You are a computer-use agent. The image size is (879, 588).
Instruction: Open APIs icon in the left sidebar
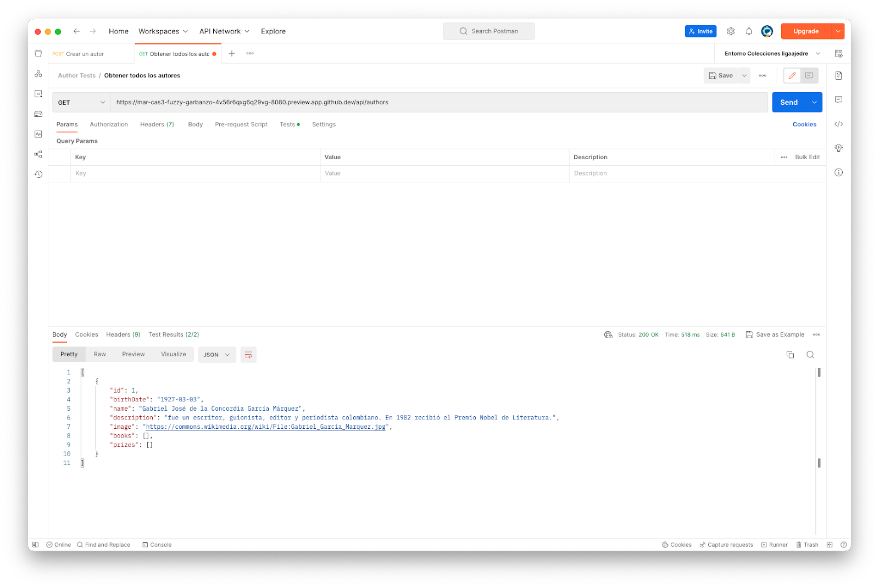click(38, 74)
